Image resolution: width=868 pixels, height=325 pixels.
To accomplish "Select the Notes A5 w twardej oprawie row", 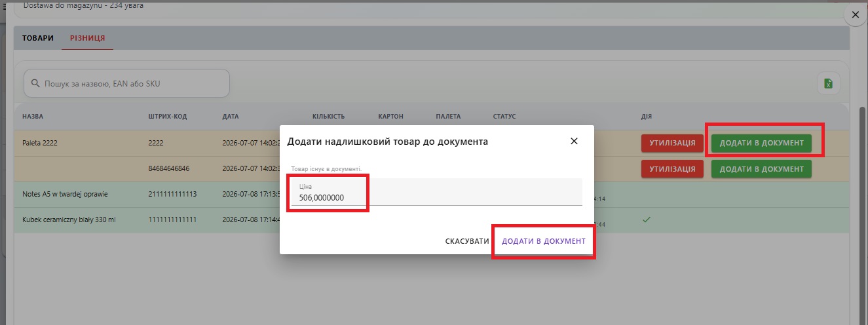I will point(431,195).
